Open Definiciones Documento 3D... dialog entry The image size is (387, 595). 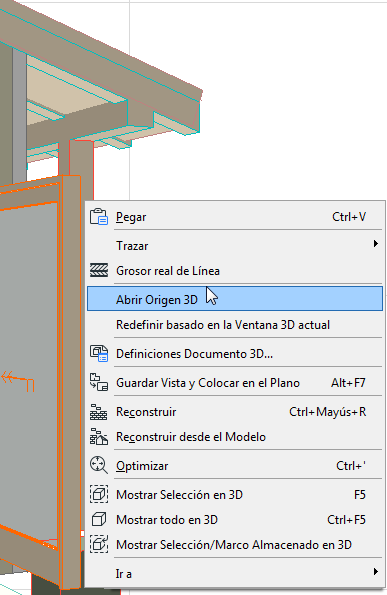click(x=235, y=354)
